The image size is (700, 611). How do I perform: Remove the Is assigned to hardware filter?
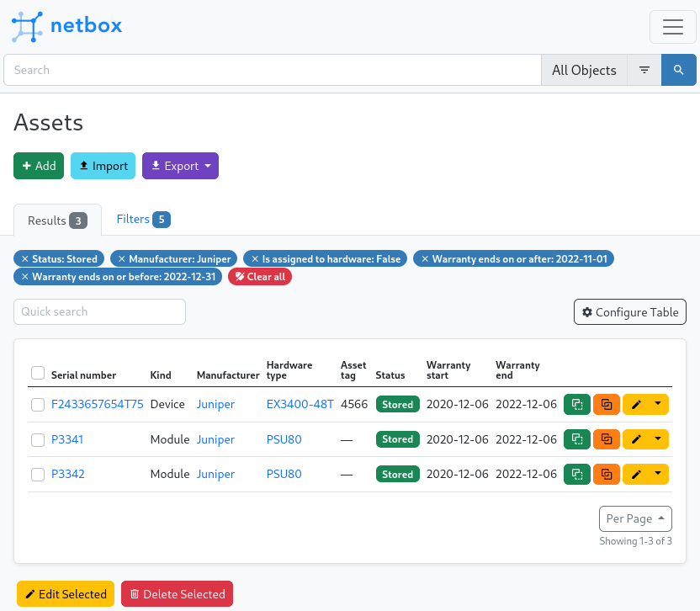(255, 259)
